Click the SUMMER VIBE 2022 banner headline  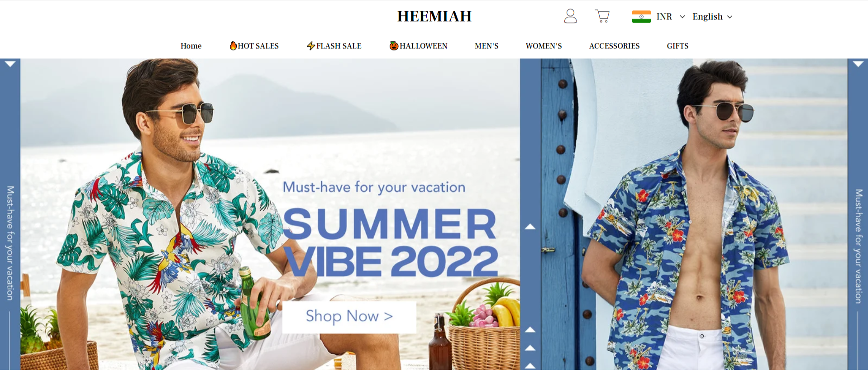click(x=391, y=243)
